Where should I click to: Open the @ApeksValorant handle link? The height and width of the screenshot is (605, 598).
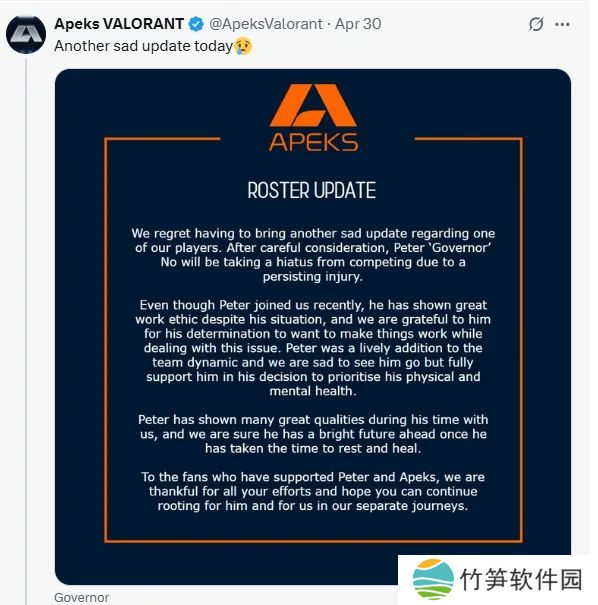pos(266,24)
